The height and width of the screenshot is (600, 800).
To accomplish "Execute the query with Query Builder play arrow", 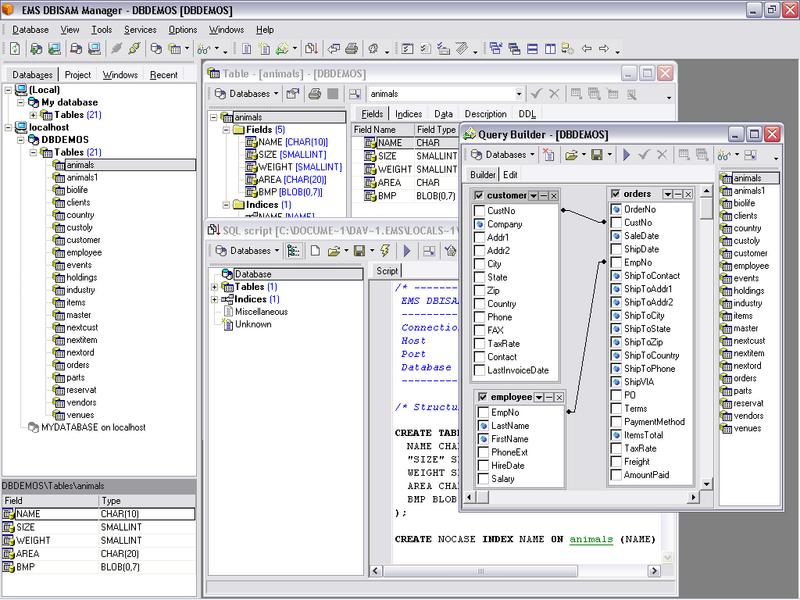I will pyautogui.click(x=627, y=155).
